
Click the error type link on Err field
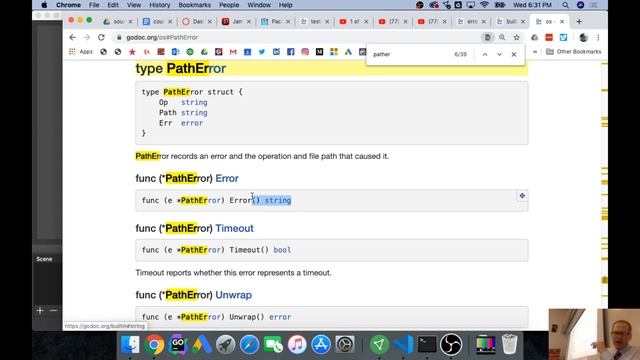pyautogui.click(x=192, y=123)
